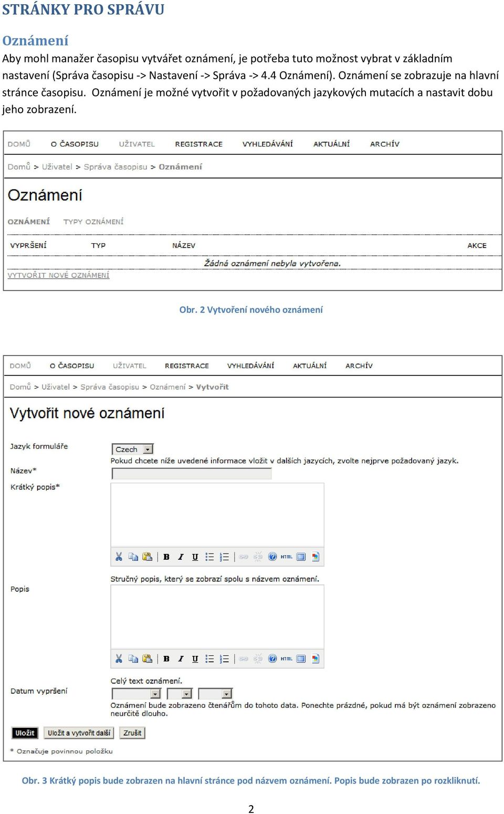Open O ČASOPISU in the Oznámení list page menu
The height and width of the screenshot is (814, 504).
point(75,144)
